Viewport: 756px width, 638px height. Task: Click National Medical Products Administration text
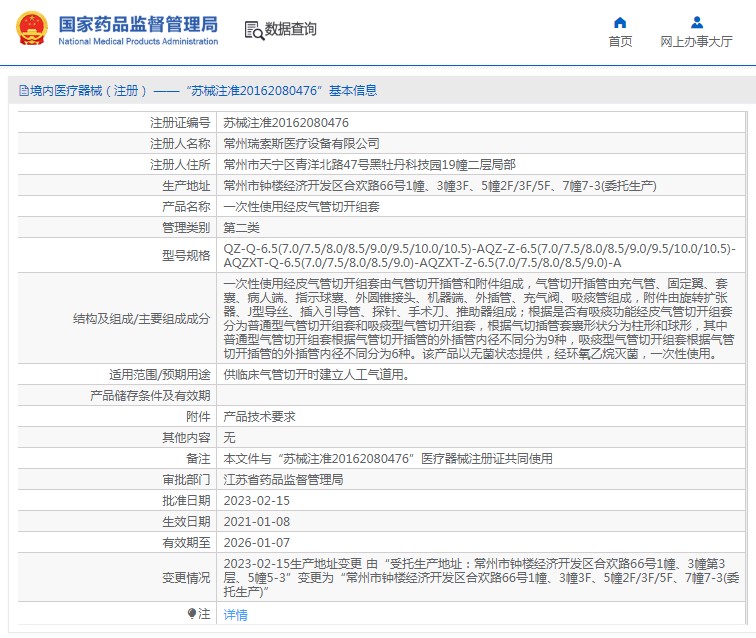pyautogui.click(x=138, y=42)
